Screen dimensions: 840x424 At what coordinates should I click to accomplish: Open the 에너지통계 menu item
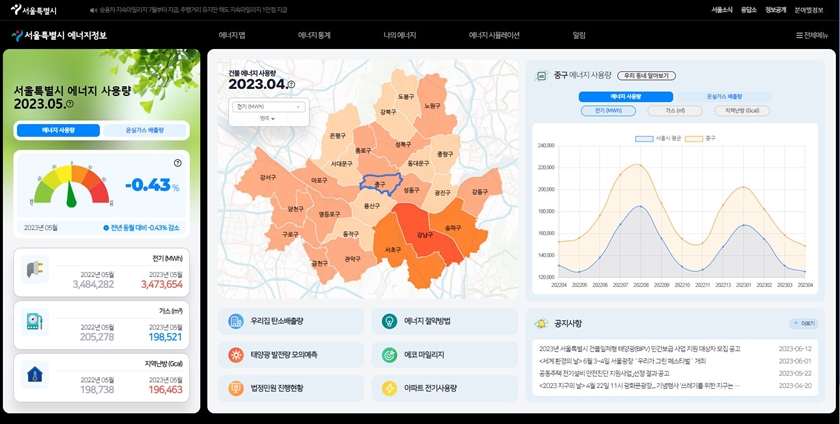pos(314,35)
